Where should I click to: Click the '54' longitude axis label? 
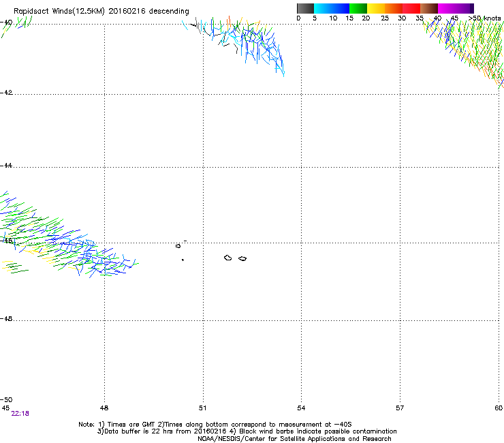[301, 408]
